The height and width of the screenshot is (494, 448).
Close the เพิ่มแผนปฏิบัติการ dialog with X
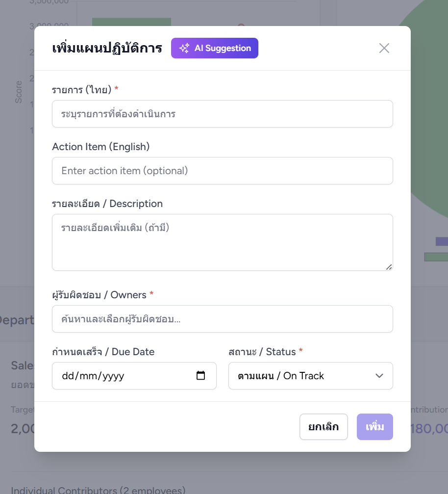click(x=384, y=48)
